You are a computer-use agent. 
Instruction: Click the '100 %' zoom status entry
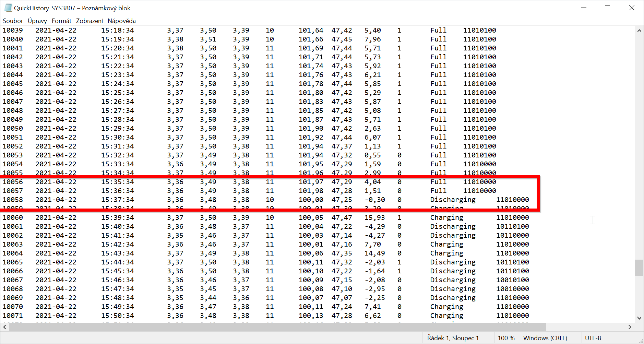click(x=506, y=338)
